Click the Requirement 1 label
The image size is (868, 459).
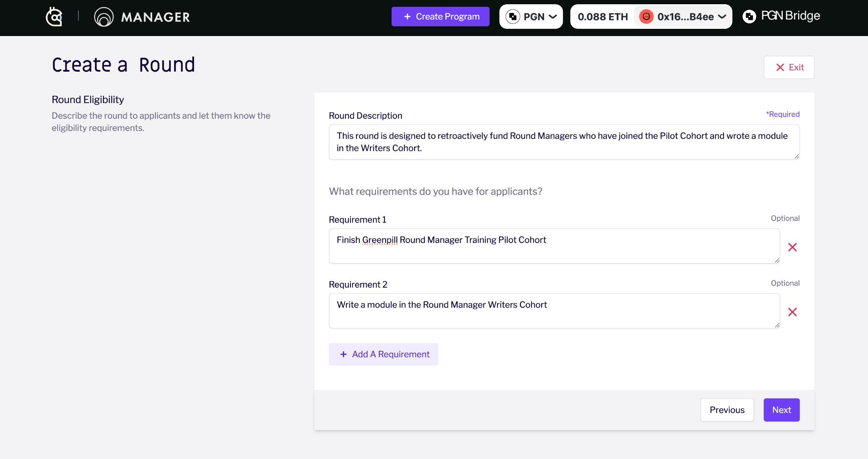(x=358, y=220)
